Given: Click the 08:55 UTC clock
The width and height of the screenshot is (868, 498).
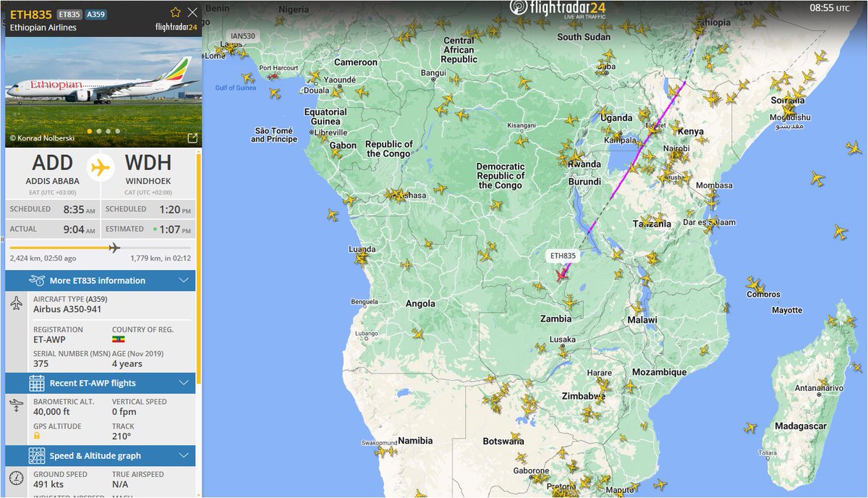Looking at the screenshot, I should tap(830, 8).
